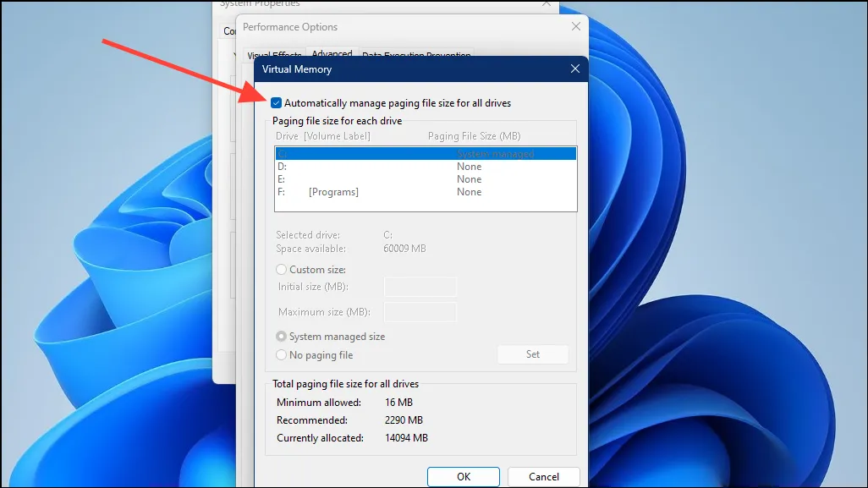The image size is (868, 488).
Task: Pick drive E: from the drive list
Action: click(425, 179)
